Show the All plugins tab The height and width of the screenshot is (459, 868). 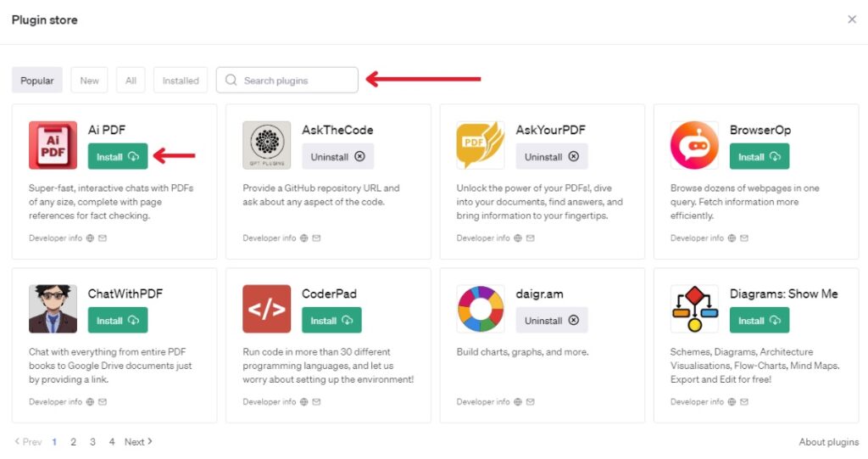[131, 81]
